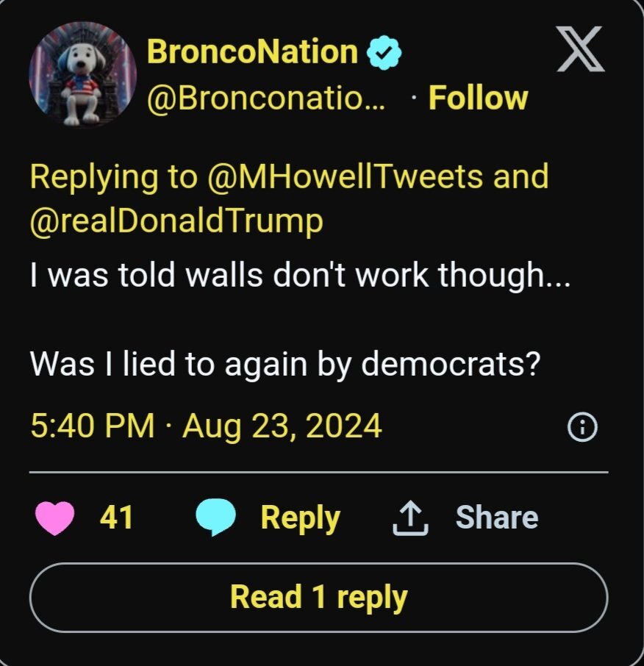644x666 pixels.
Task: Click the blue verified badge
Action: point(384,52)
